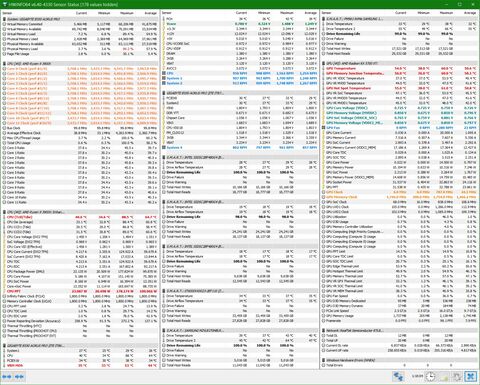Open the configure sensors settings icon
The height and width of the screenshot is (385, 480).
[457, 377]
